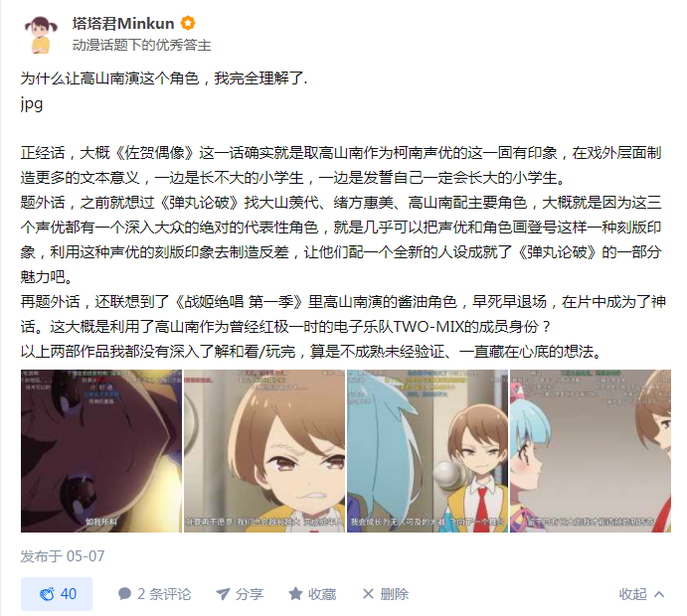Open second thumbnail of angry brown-haired boy
The width and height of the screenshot is (687, 616).
264,451
